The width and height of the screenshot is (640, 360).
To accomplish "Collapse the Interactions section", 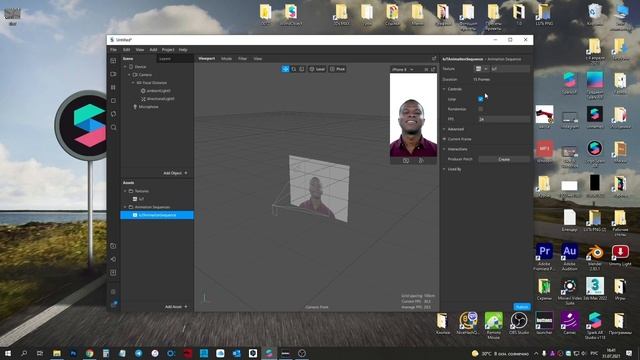I will [444, 149].
